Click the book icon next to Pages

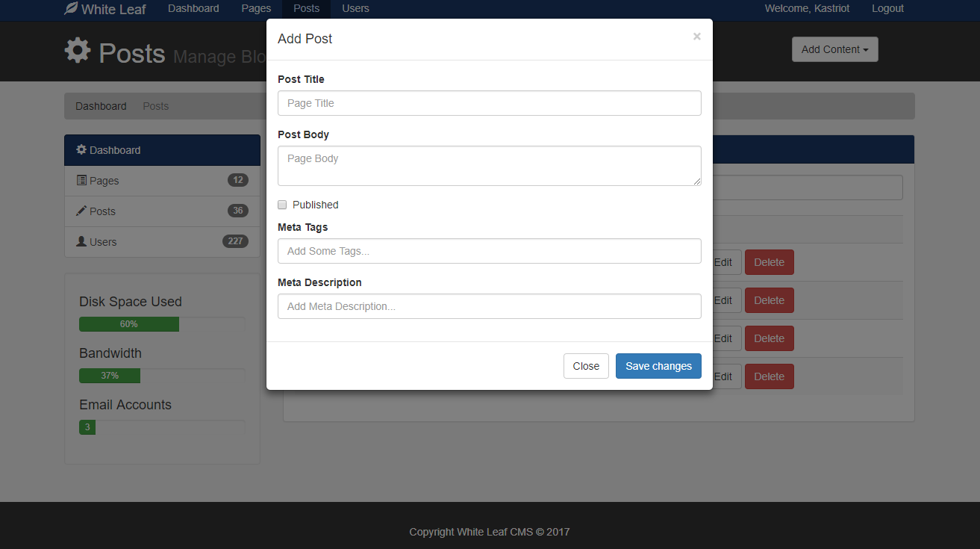pyautogui.click(x=81, y=180)
